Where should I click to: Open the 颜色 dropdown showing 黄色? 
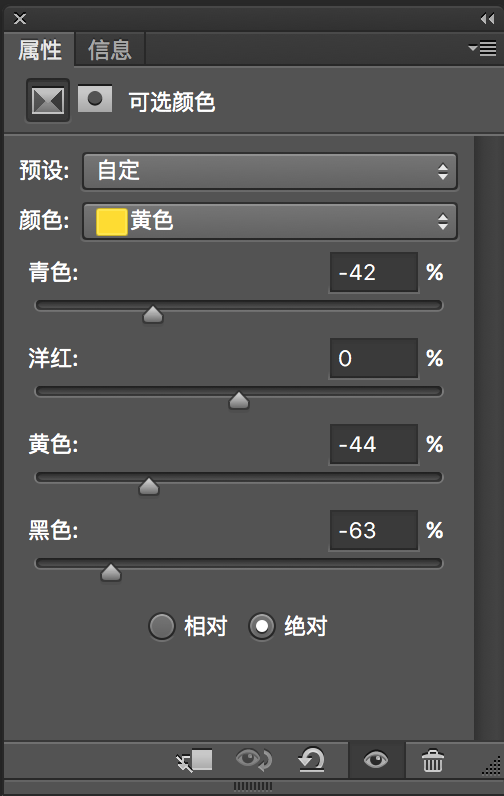[270, 221]
